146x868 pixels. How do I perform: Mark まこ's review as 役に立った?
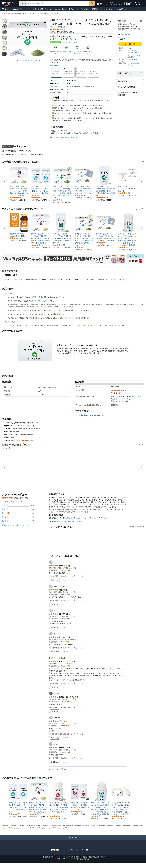pyautogui.click(x=55, y=652)
